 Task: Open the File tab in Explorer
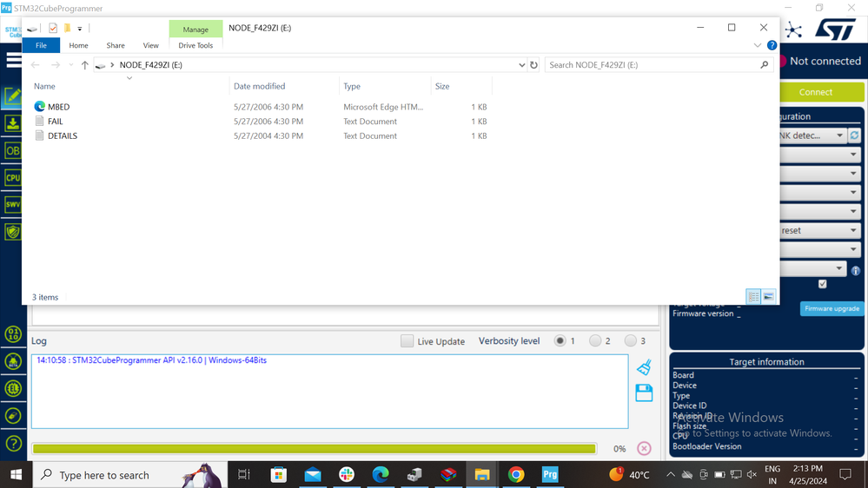[41, 45]
